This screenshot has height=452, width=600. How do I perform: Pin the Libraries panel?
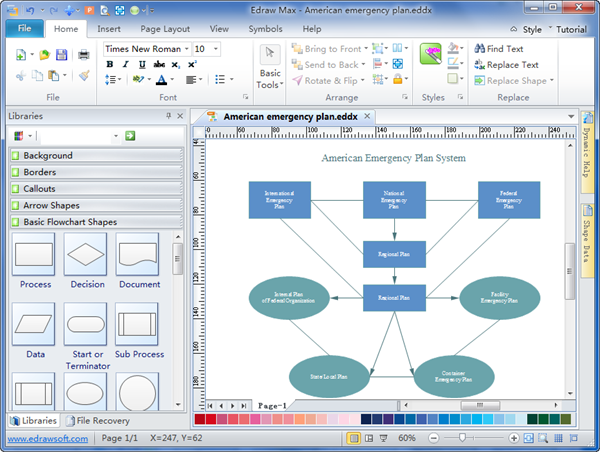point(168,116)
